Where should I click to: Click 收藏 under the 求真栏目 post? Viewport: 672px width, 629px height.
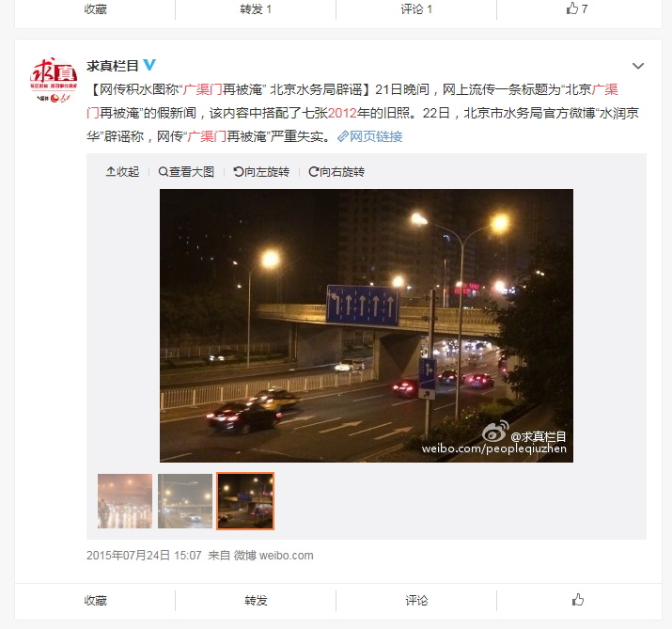click(95, 600)
